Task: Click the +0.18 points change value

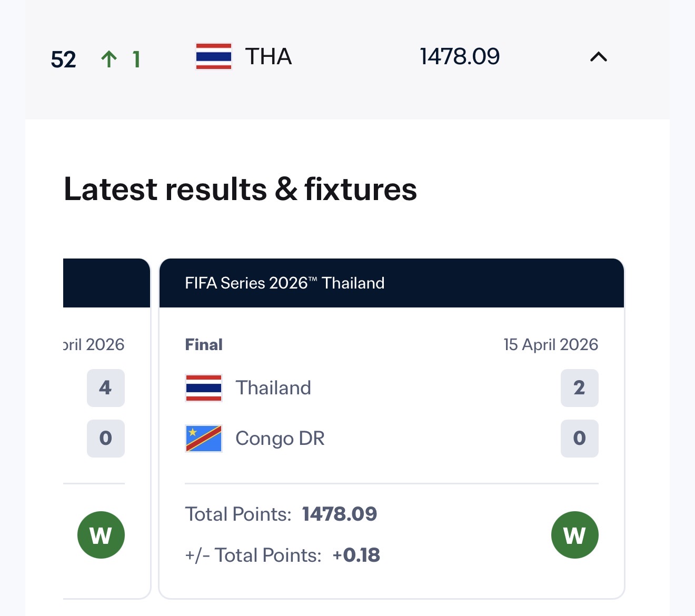Action: 356,555
